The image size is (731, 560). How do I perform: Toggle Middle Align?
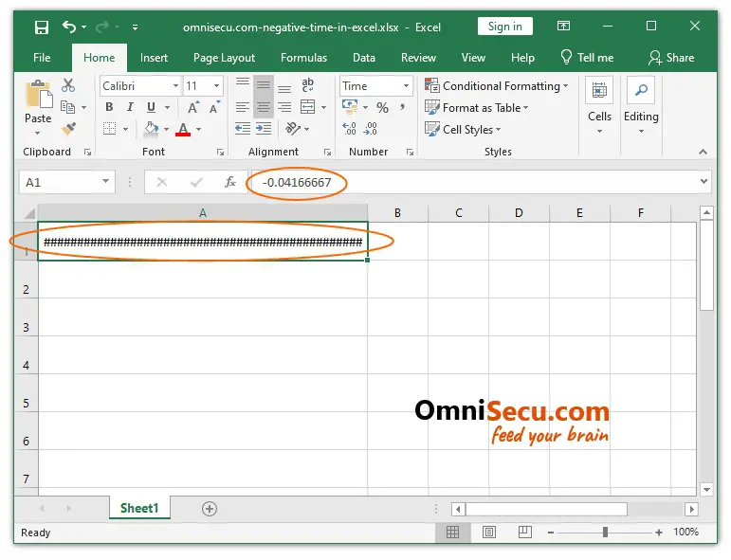[x=264, y=85]
